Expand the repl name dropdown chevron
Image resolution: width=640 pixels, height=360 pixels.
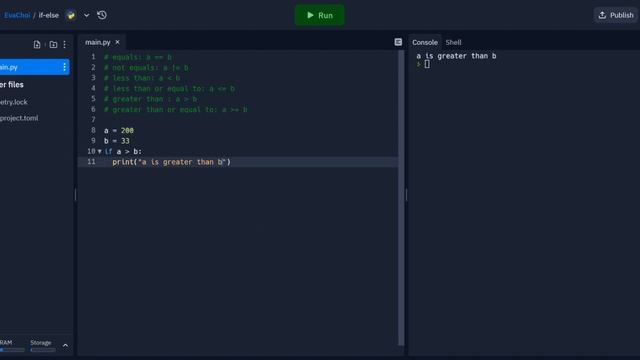(87, 16)
